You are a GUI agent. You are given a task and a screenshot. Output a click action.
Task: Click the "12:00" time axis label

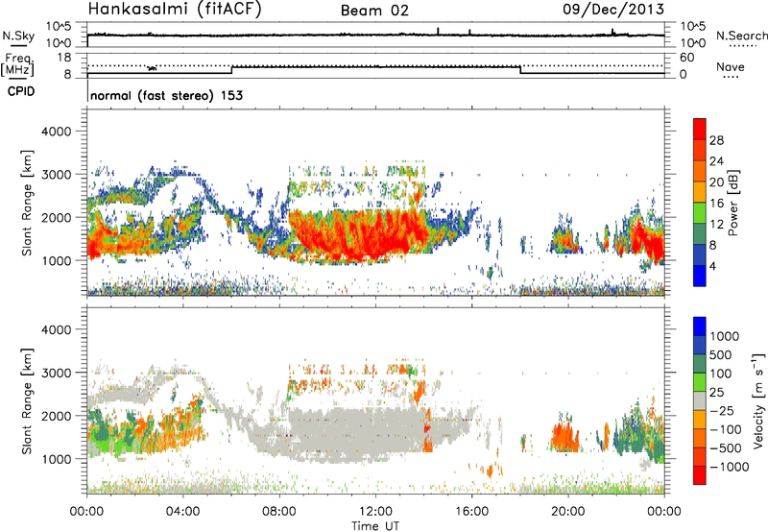(x=375, y=512)
